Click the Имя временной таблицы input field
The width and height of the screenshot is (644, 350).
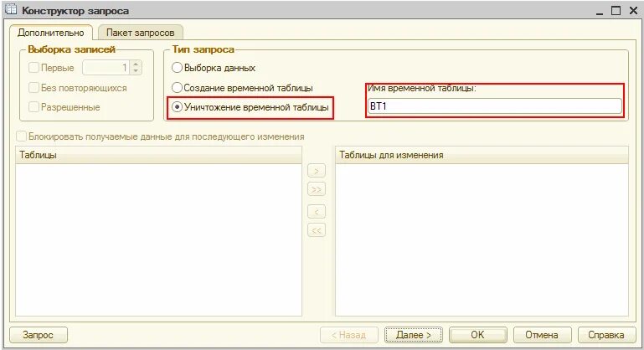(494, 106)
